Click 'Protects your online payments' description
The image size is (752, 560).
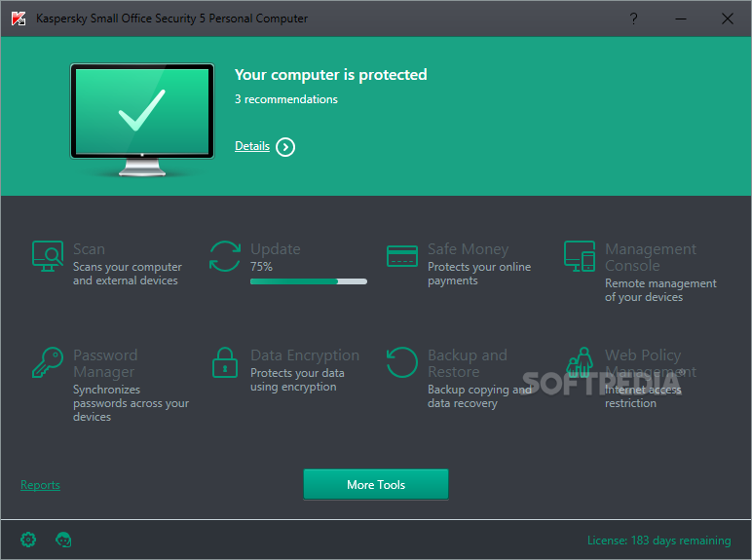pos(479,274)
